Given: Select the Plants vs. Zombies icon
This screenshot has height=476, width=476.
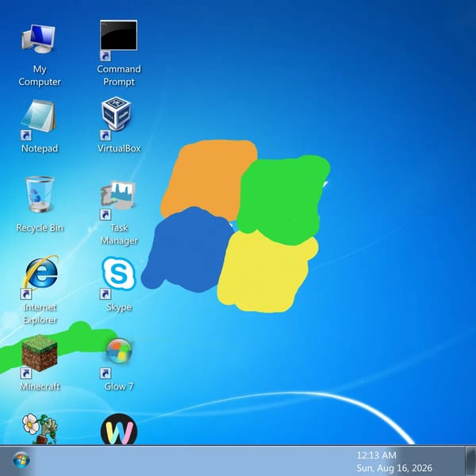Looking at the screenshot, I should point(40,428).
